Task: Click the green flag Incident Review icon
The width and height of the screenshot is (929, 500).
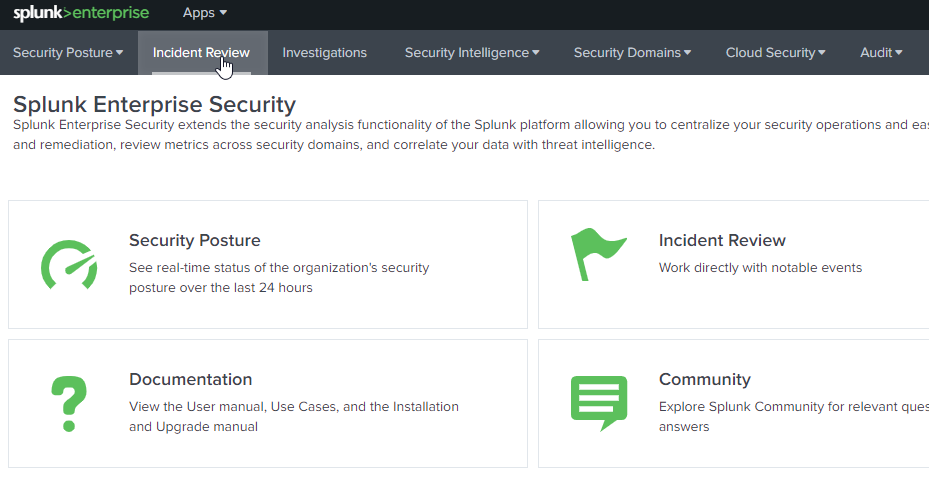Action: point(598,254)
